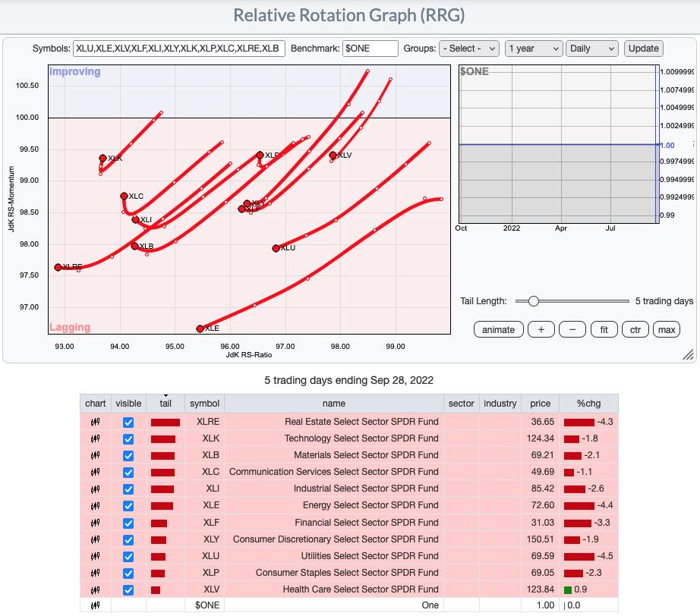
Task: Uncheck visible checkbox for XLP
Action: tap(128, 574)
